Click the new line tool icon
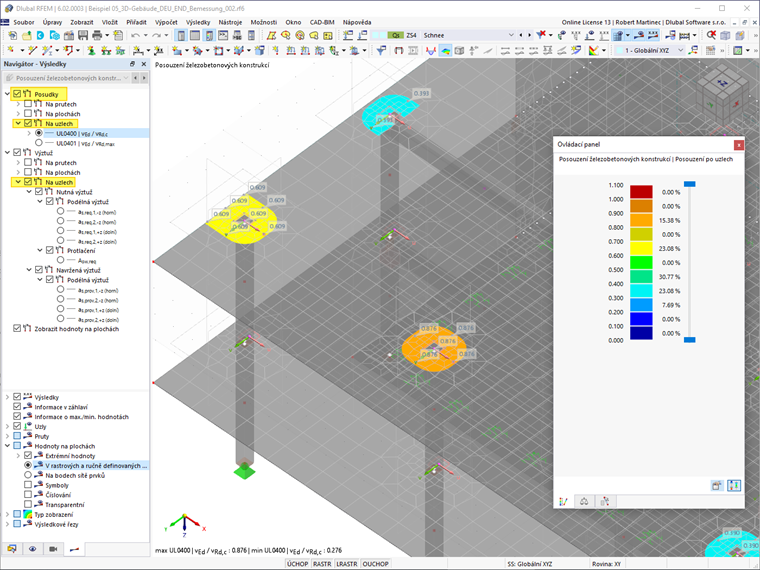760x570 pixels. pyautogui.click(x=32, y=50)
